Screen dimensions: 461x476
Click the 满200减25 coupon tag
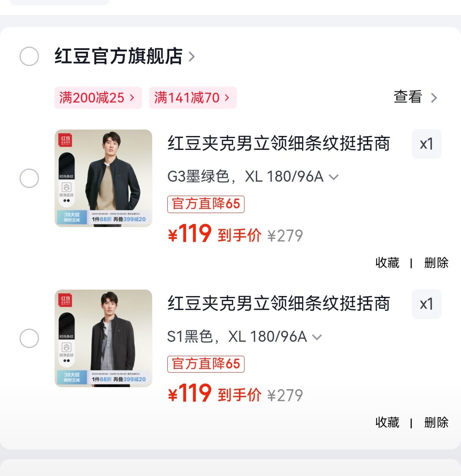pyautogui.click(x=97, y=98)
